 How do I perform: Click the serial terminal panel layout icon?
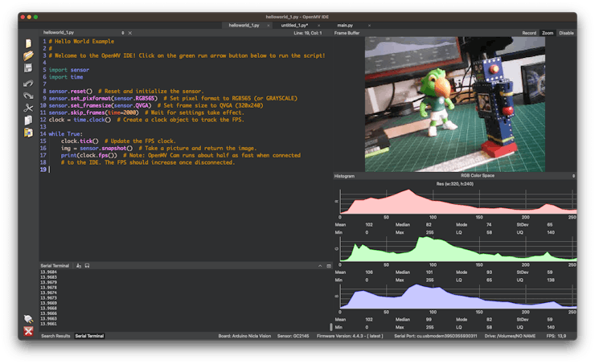tap(329, 266)
